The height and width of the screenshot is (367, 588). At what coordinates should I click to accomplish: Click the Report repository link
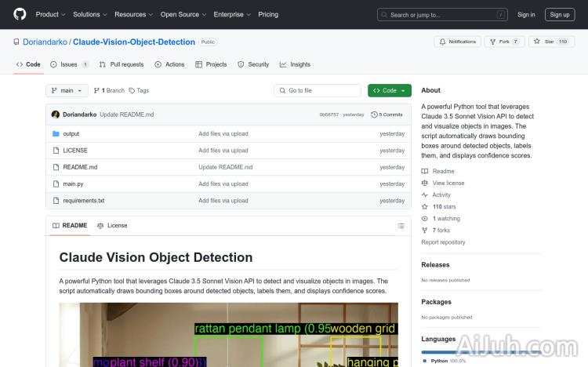click(443, 242)
